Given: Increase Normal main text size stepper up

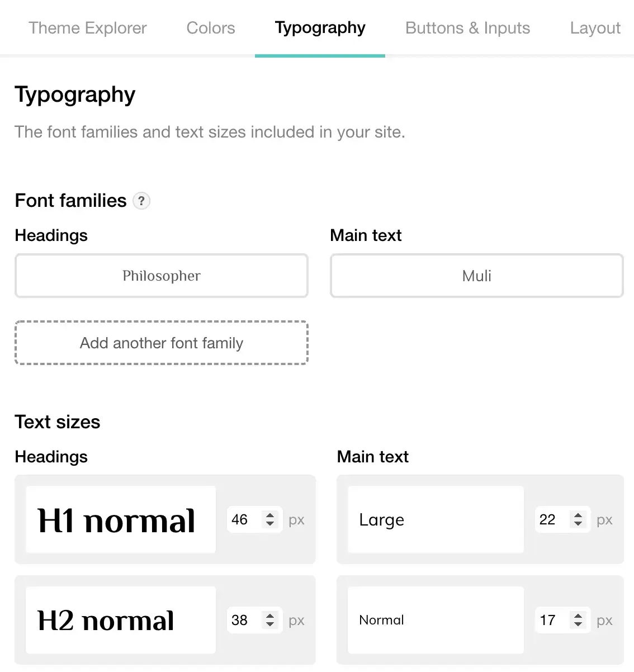Looking at the screenshot, I should pyautogui.click(x=578, y=616).
